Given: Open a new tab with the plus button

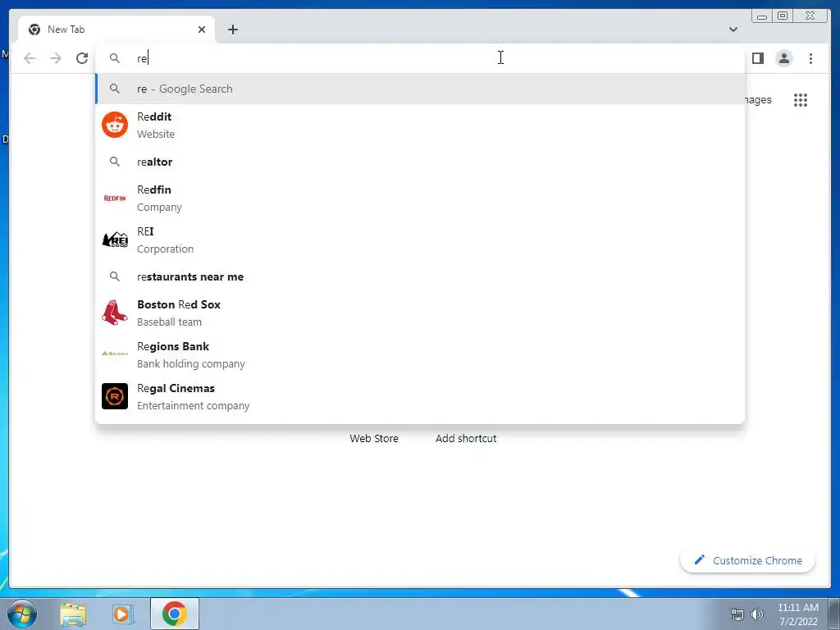Looking at the screenshot, I should click(232, 30).
